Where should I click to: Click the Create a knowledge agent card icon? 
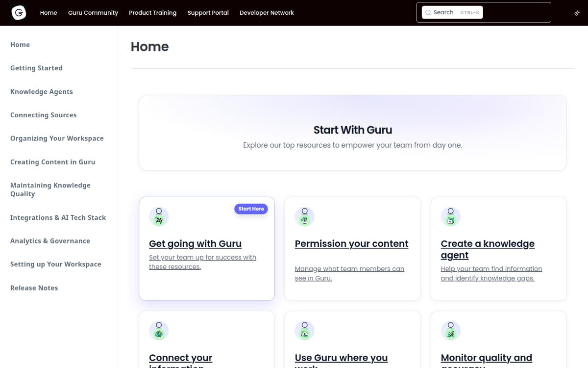[x=451, y=216]
